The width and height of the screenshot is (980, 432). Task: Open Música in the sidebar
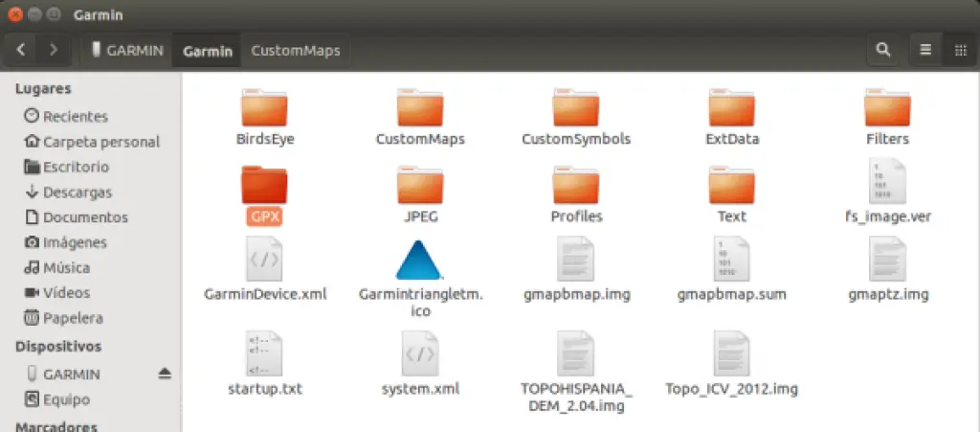point(56,267)
